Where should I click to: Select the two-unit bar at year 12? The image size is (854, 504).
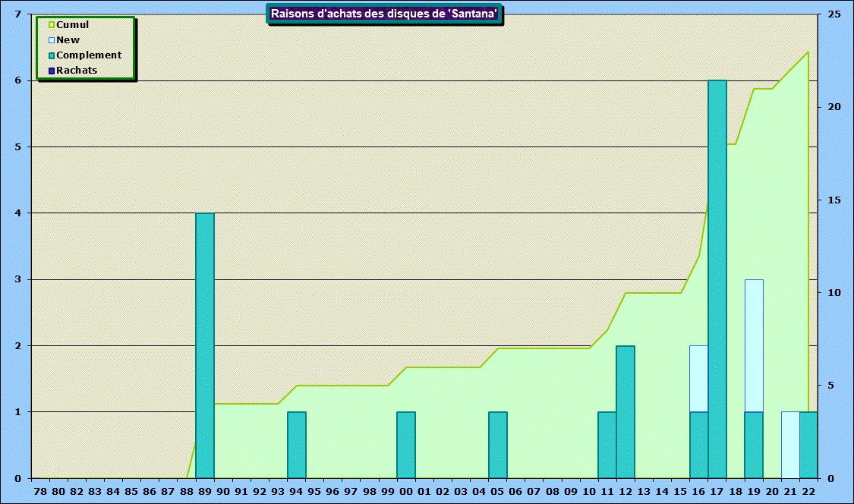[x=626, y=411]
